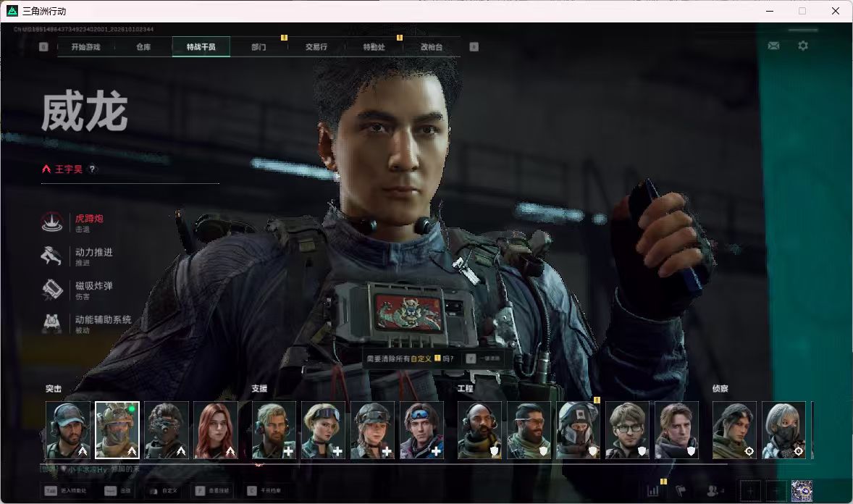The image size is (853, 504).
Task: Click the 进入特勤处 button at bottom
Action: tap(66, 491)
